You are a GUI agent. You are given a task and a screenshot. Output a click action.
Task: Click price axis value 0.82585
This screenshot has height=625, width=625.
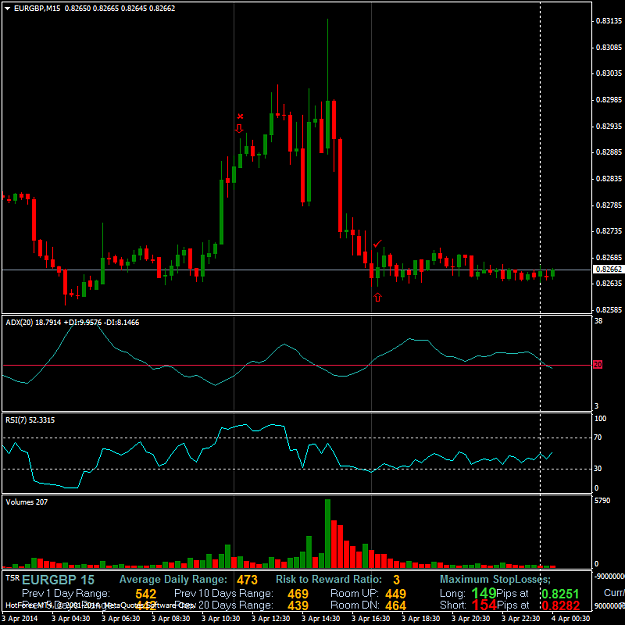pos(608,310)
